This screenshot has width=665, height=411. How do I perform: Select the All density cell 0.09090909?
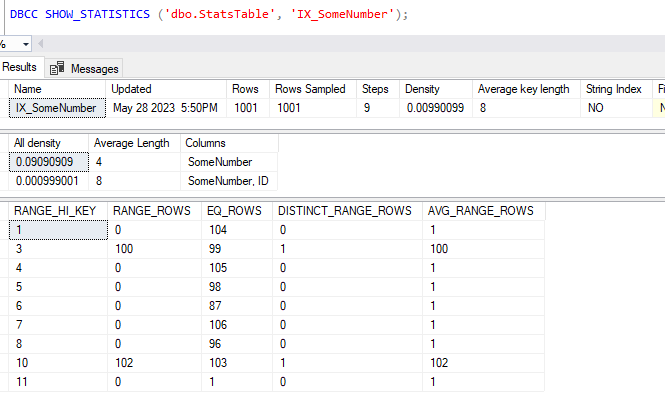(x=43, y=161)
